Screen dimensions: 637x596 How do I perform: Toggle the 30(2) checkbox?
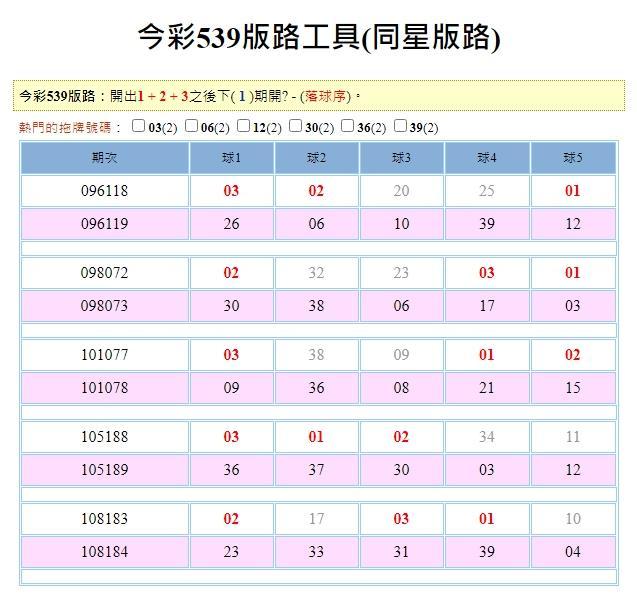(295, 126)
